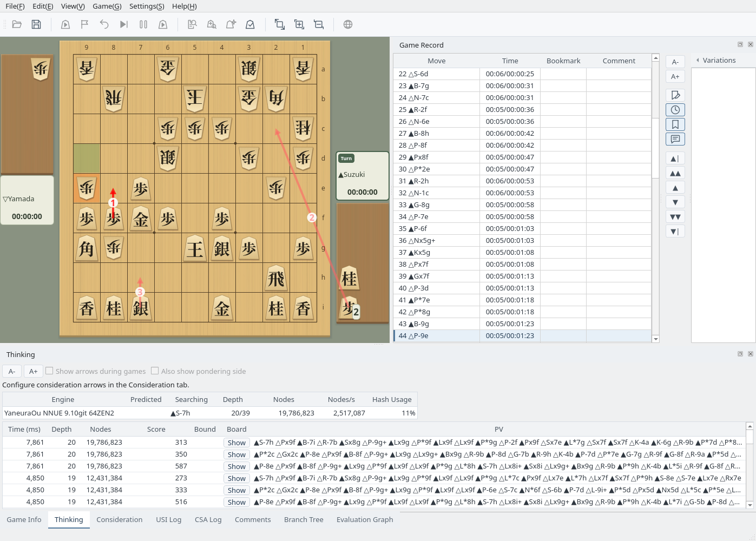Click the open file folder icon

[17, 24]
